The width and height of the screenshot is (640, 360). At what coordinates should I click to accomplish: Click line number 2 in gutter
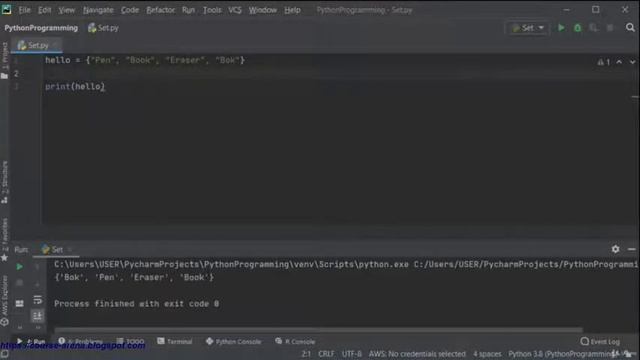click(16, 73)
